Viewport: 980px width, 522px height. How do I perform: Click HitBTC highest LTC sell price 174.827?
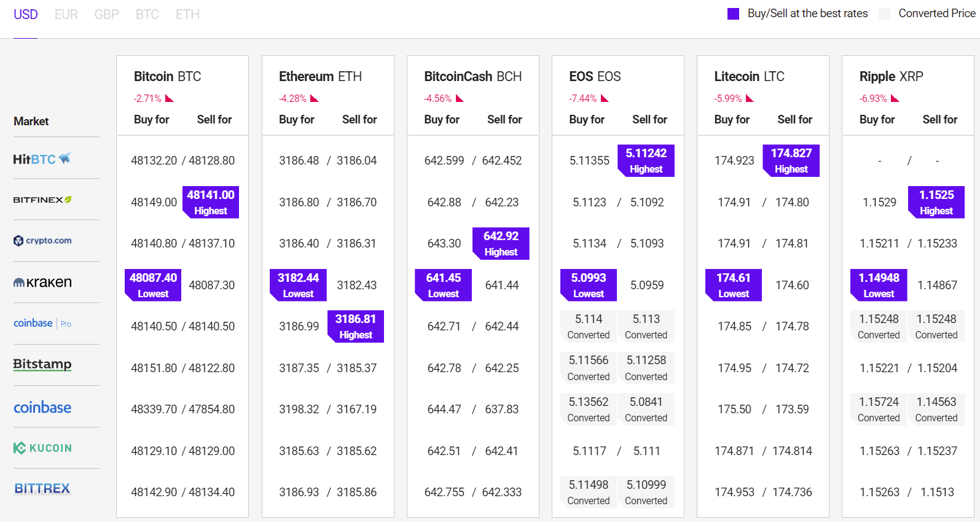tap(791, 160)
